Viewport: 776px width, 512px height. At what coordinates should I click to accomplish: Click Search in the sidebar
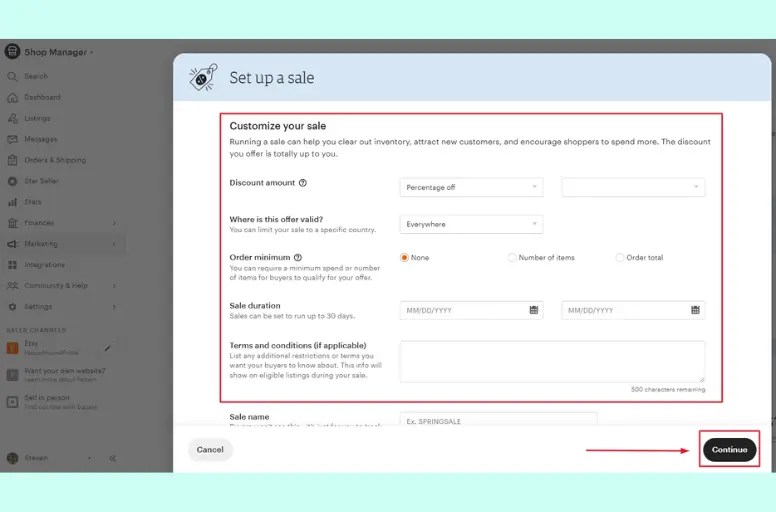[x=36, y=76]
